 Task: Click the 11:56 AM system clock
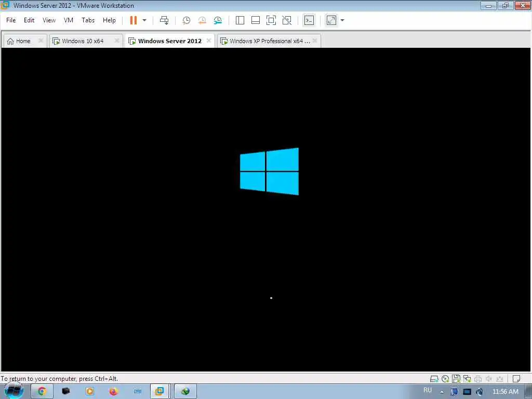pyautogui.click(x=505, y=392)
